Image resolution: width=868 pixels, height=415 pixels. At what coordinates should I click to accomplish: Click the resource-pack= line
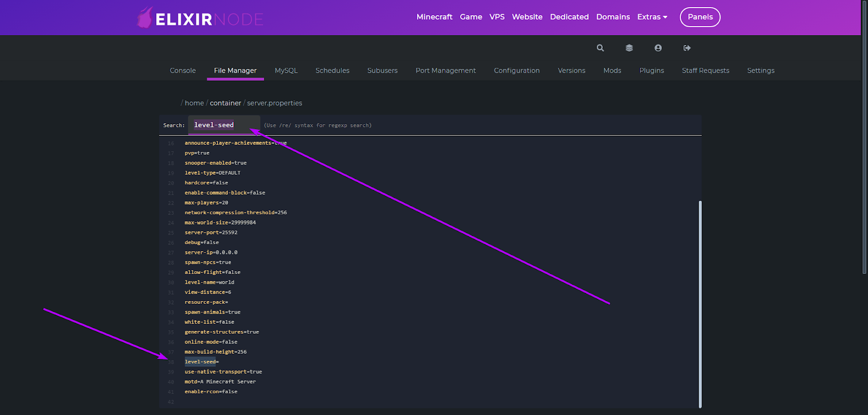206,302
